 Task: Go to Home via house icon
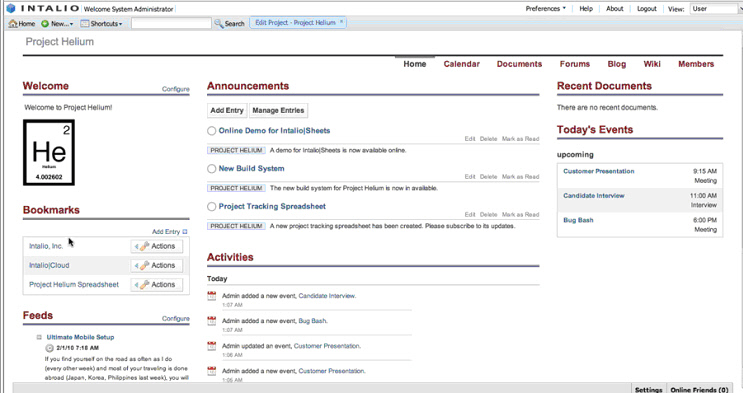pyautogui.click(x=13, y=23)
